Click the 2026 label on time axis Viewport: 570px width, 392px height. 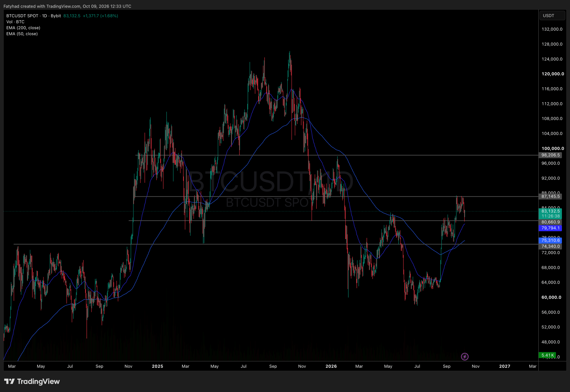point(331,366)
